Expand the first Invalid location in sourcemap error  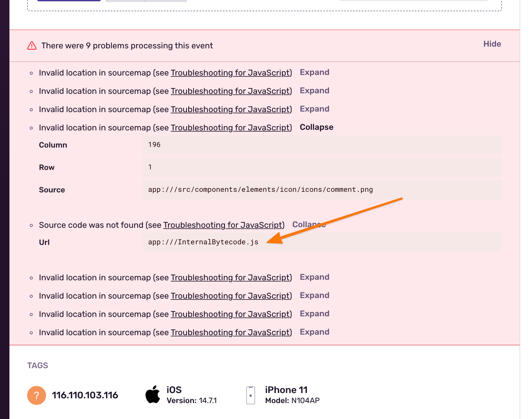pyautogui.click(x=314, y=72)
